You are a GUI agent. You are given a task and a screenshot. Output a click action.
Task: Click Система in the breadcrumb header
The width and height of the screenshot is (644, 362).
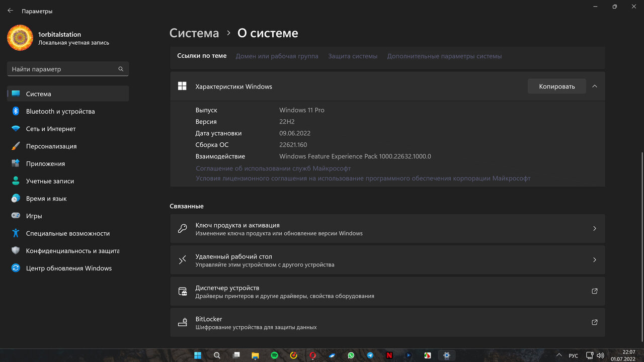coord(194,33)
